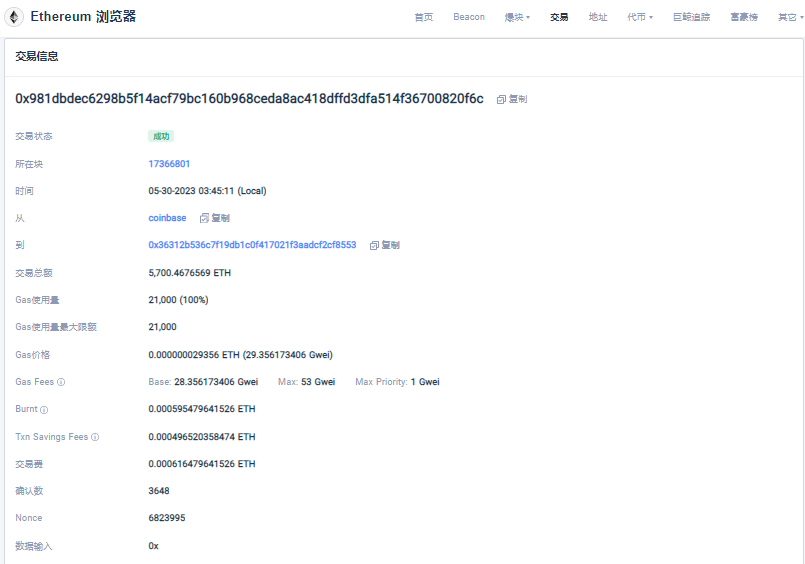Expand the 爆块 dropdown menu

517,17
